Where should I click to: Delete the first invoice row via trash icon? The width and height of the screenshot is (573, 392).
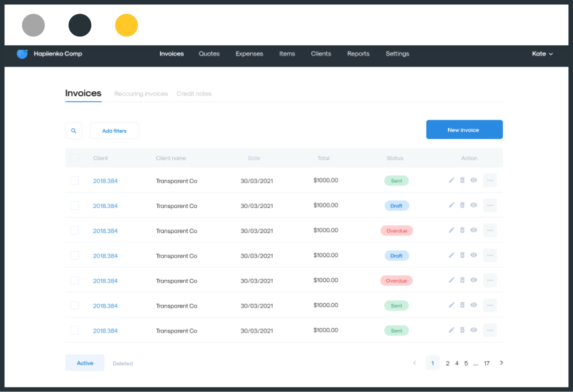click(x=462, y=181)
